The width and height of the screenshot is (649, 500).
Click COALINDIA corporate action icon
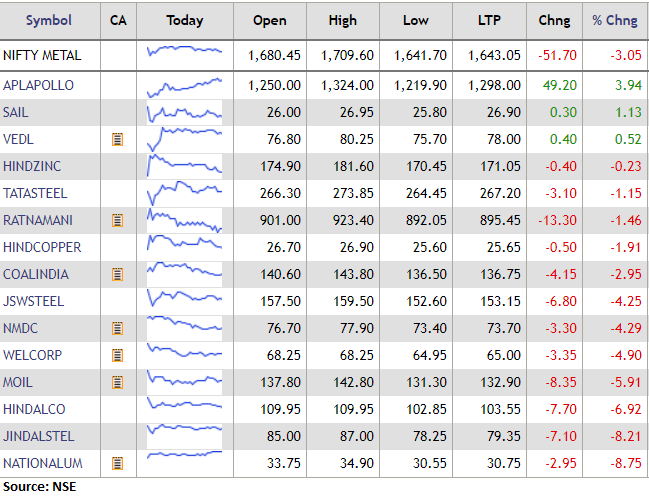[118, 274]
